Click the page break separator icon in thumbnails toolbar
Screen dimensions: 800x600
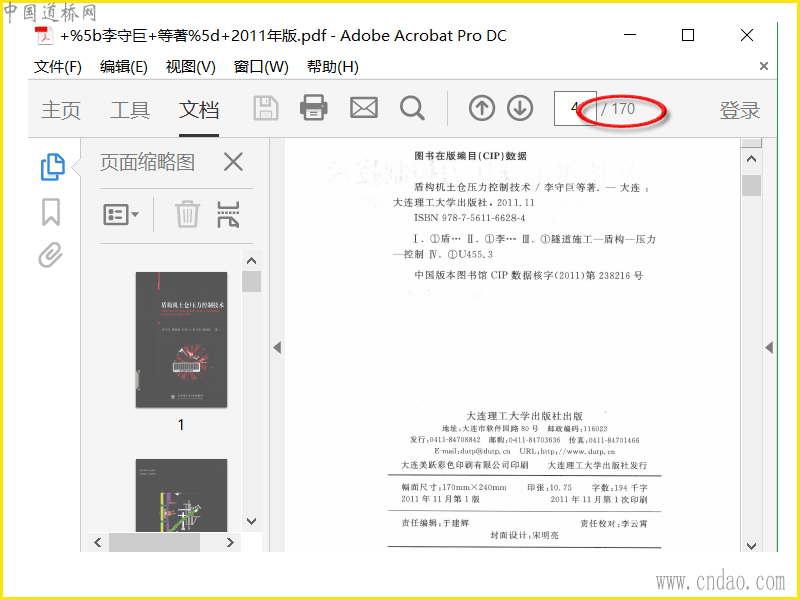tap(228, 214)
